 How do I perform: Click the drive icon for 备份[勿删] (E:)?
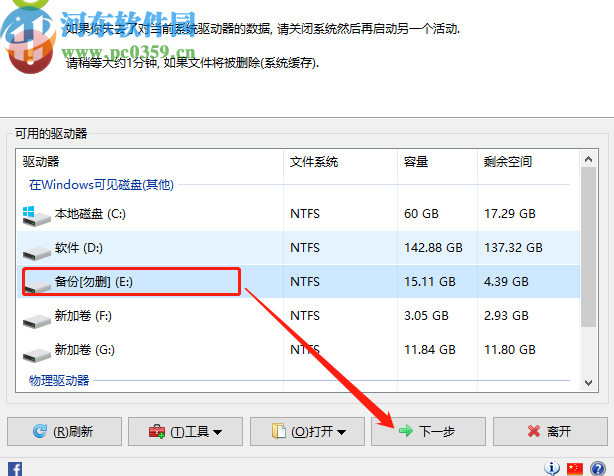point(36,287)
